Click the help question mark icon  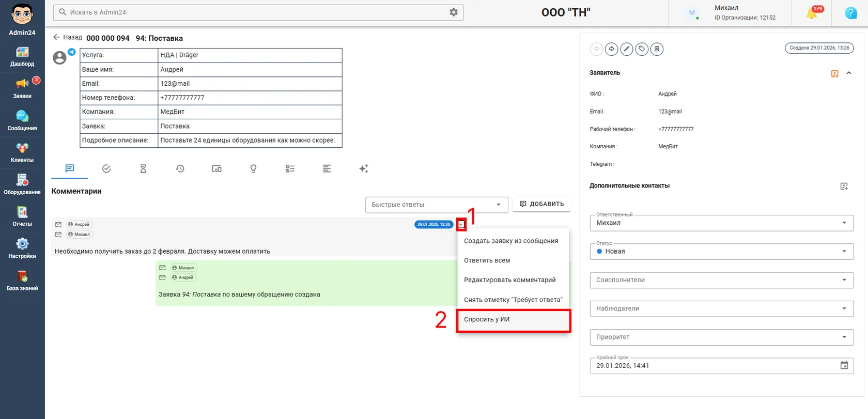point(850,13)
